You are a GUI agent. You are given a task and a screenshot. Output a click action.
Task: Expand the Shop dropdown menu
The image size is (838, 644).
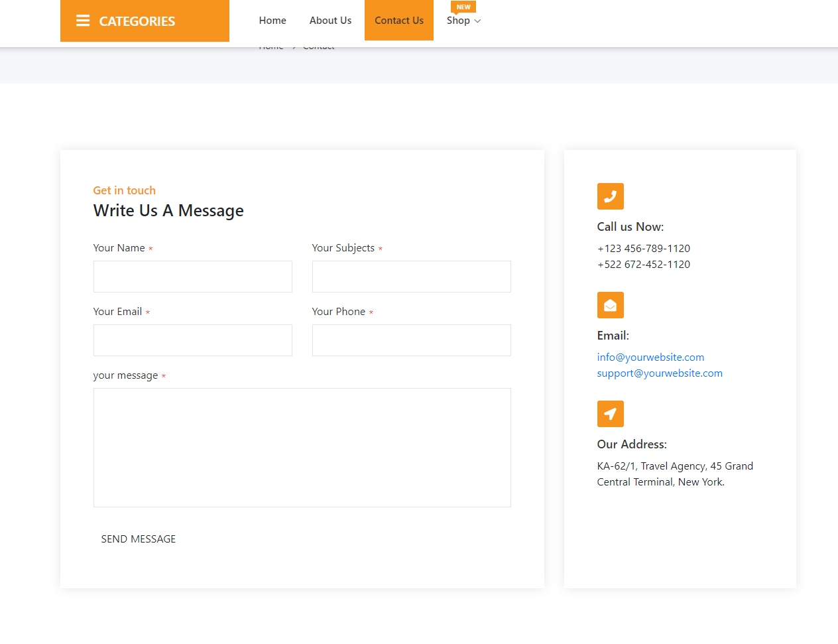pyautogui.click(x=463, y=21)
